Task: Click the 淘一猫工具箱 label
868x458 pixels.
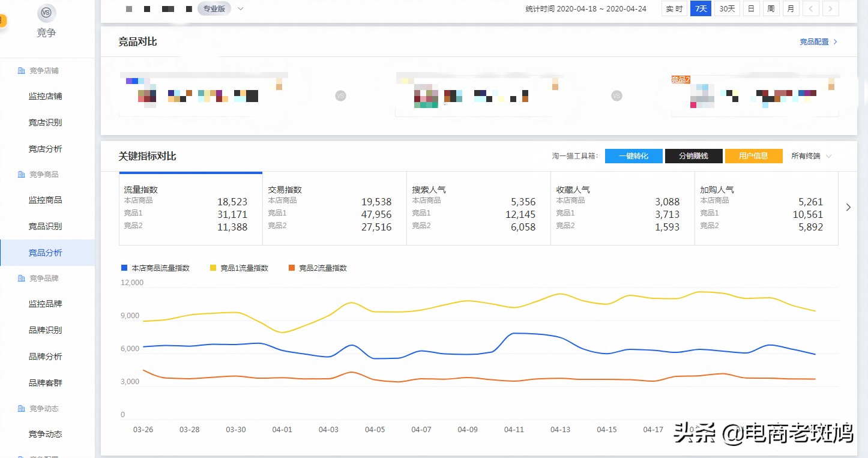Action: click(x=575, y=156)
